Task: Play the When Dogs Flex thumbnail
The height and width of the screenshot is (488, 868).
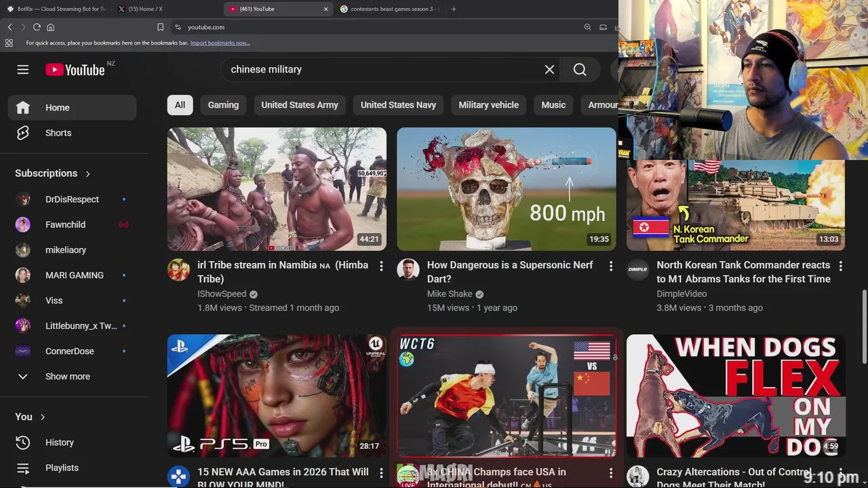Action: tap(736, 396)
